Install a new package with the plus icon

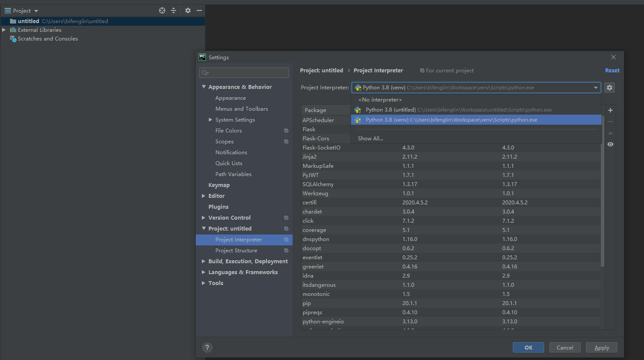(x=610, y=110)
